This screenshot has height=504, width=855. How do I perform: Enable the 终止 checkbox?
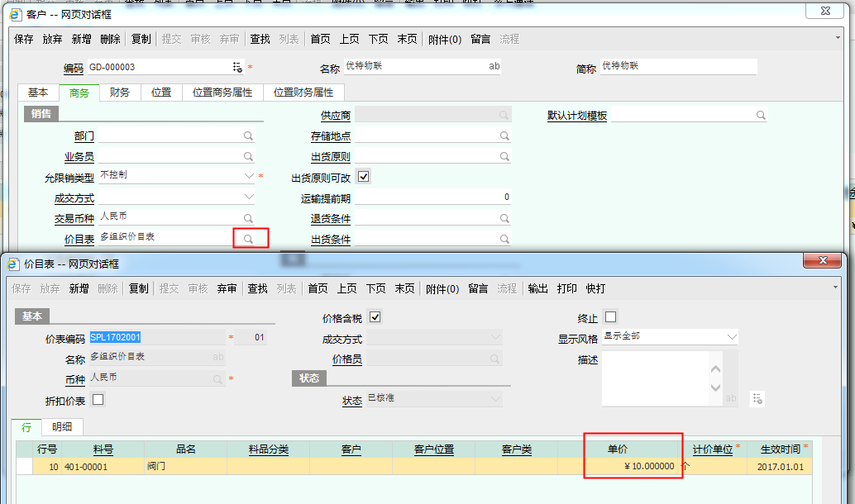pos(611,317)
